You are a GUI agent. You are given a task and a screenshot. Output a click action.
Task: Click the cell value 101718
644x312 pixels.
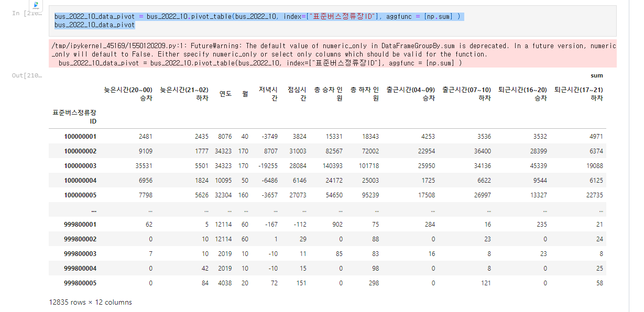click(x=368, y=166)
